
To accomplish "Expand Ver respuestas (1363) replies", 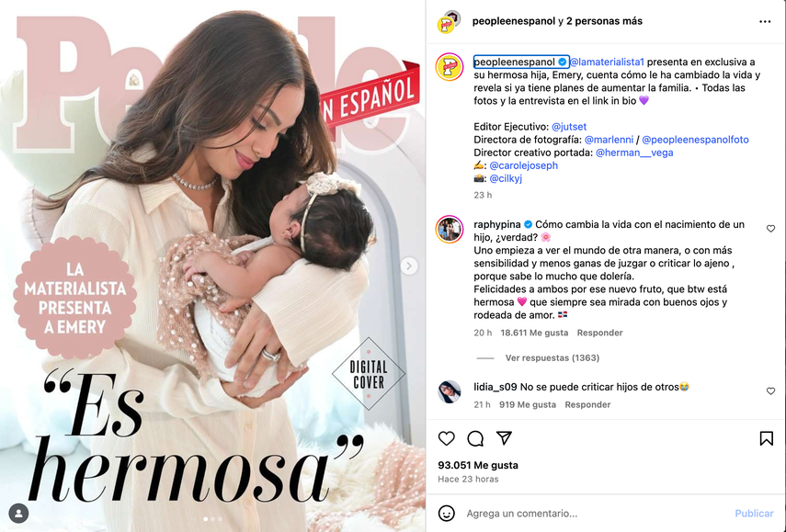I will pos(552,357).
